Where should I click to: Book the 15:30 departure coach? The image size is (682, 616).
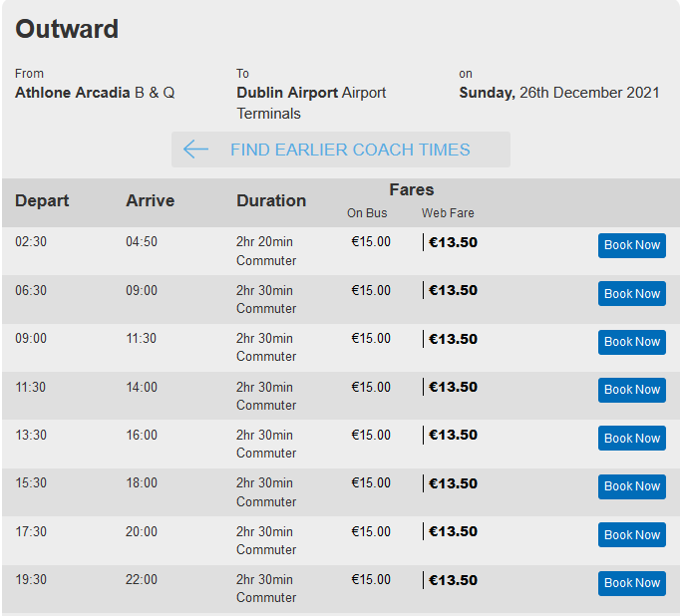coord(631,486)
